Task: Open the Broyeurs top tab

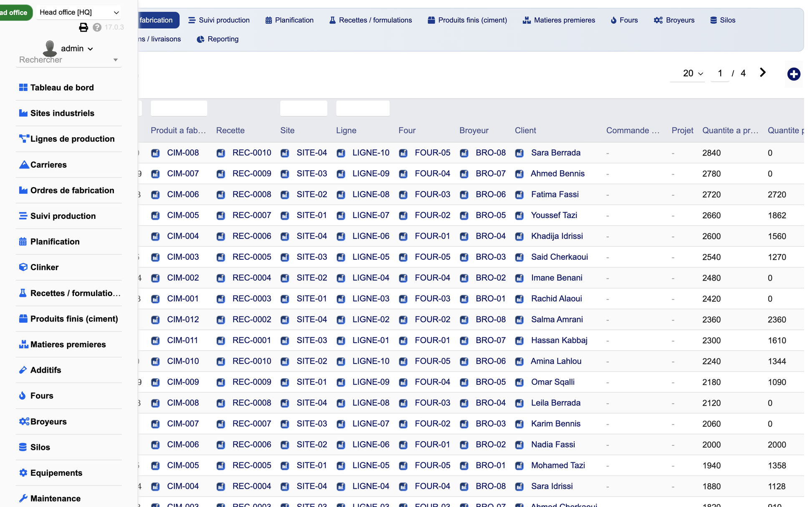Action: pos(674,20)
